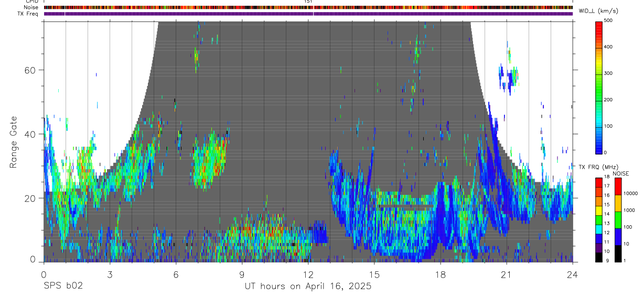
Task: Click the '16' MHz frequency legend label
Action: pos(606,195)
